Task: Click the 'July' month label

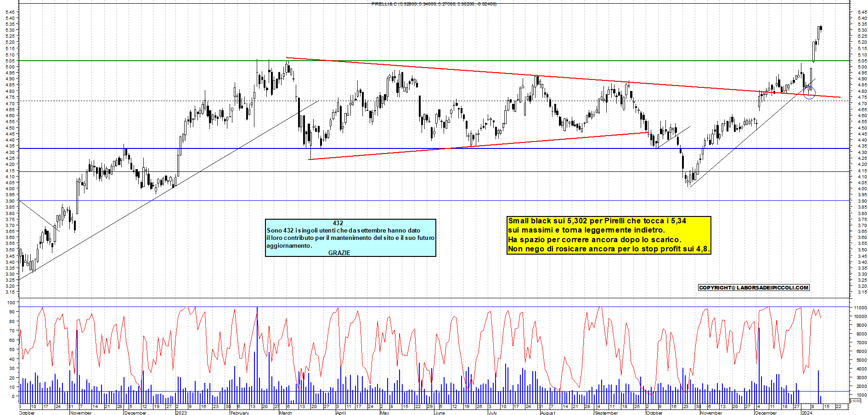Action: click(x=492, y=413)
